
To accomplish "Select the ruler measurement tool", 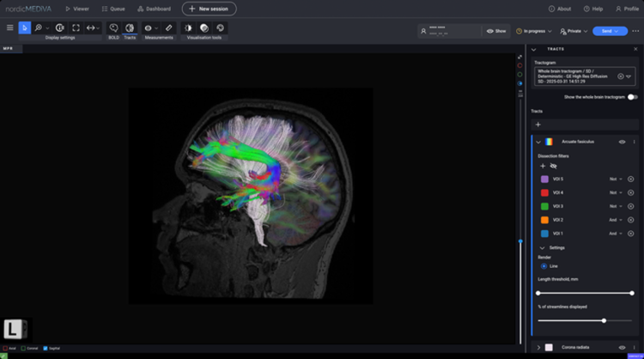I will coord(168,28).
